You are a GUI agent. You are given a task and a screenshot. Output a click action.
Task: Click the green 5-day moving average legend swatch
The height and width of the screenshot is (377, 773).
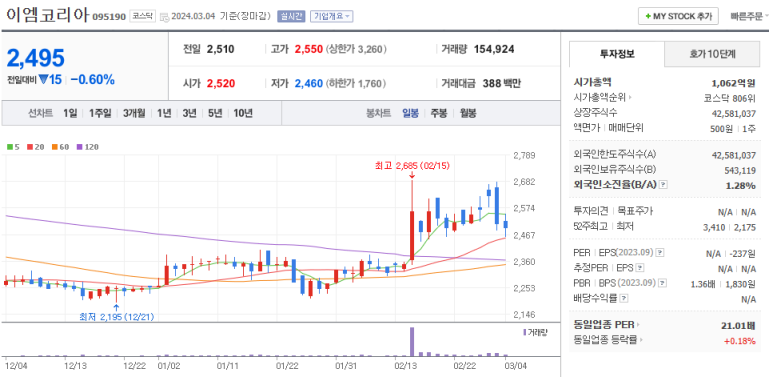[x=9, y=147]
